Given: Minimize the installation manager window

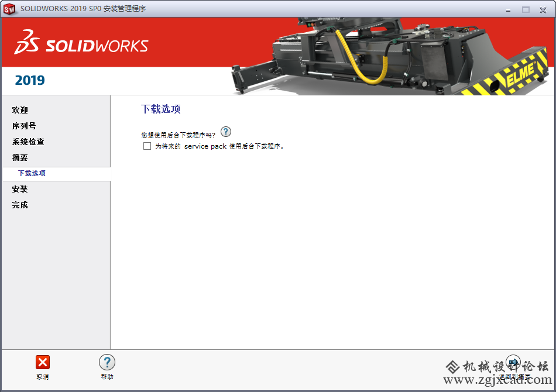Looking at the screenshot, I should point(508,10).
